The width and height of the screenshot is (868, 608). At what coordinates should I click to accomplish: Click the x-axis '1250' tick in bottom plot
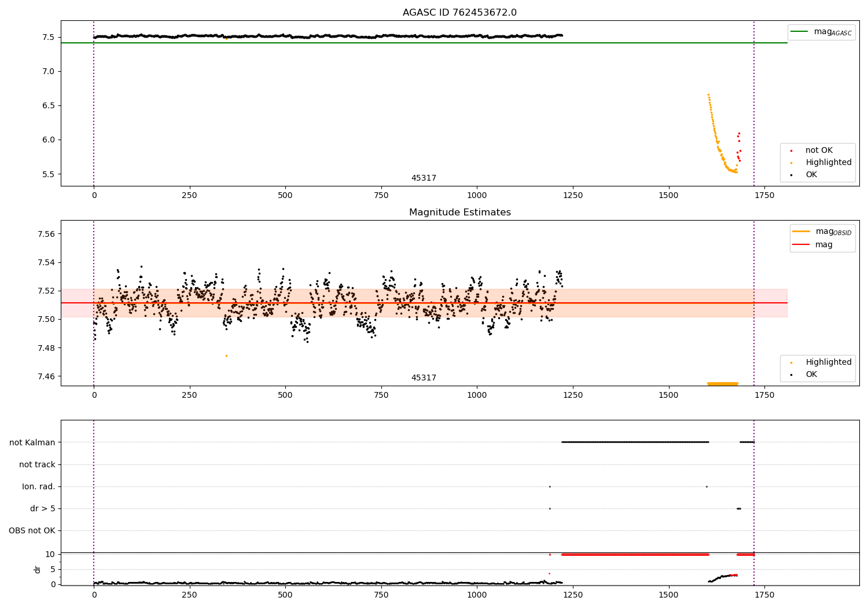[x=573, y=595]
